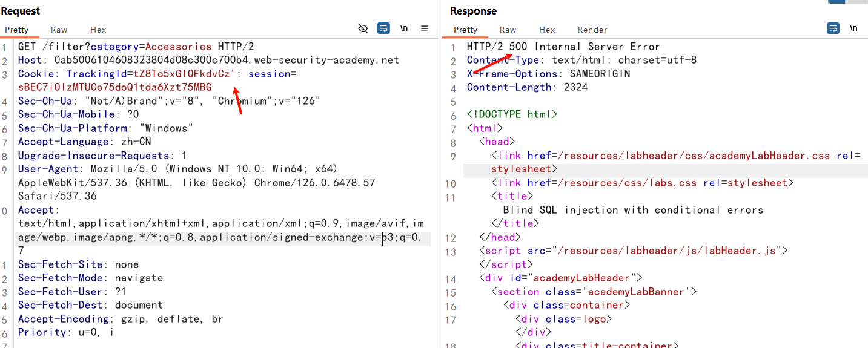The width and height of the screenshot is (868, 348).
Task: Click the Blind SQL injection title text
Action: 633,210
